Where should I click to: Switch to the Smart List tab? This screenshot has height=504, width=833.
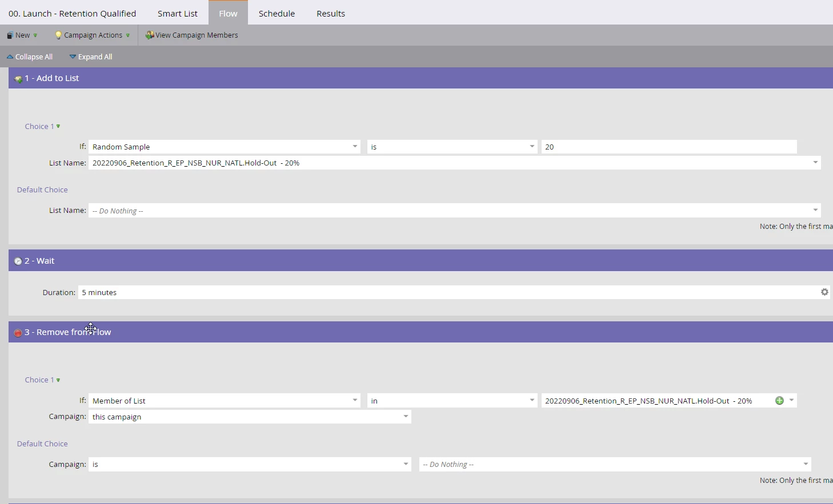coord(178,13)
